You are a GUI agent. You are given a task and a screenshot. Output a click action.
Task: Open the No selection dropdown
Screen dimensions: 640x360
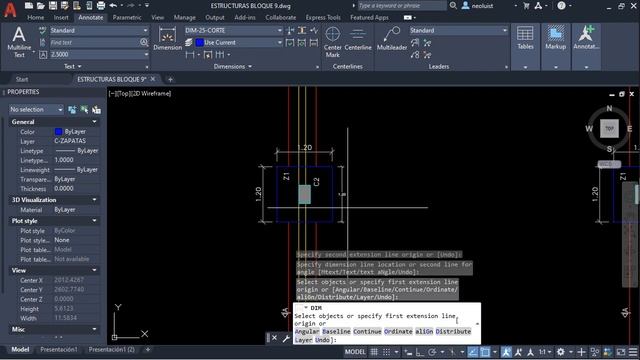point(36,109)
